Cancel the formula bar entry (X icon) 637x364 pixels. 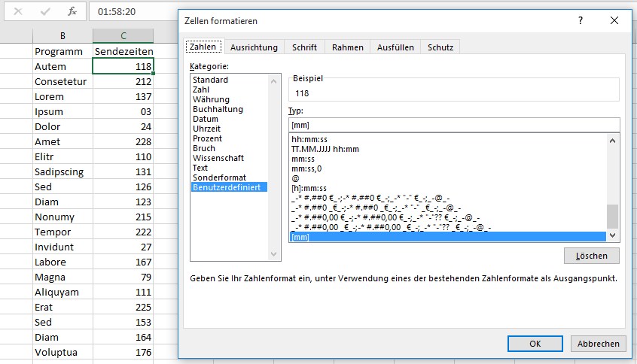tap(18, 12)
